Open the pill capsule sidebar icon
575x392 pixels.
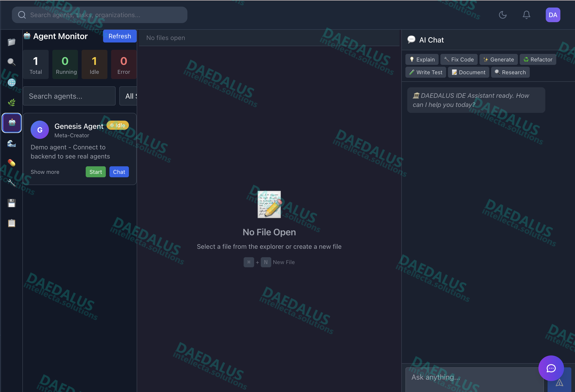(11, 163)
